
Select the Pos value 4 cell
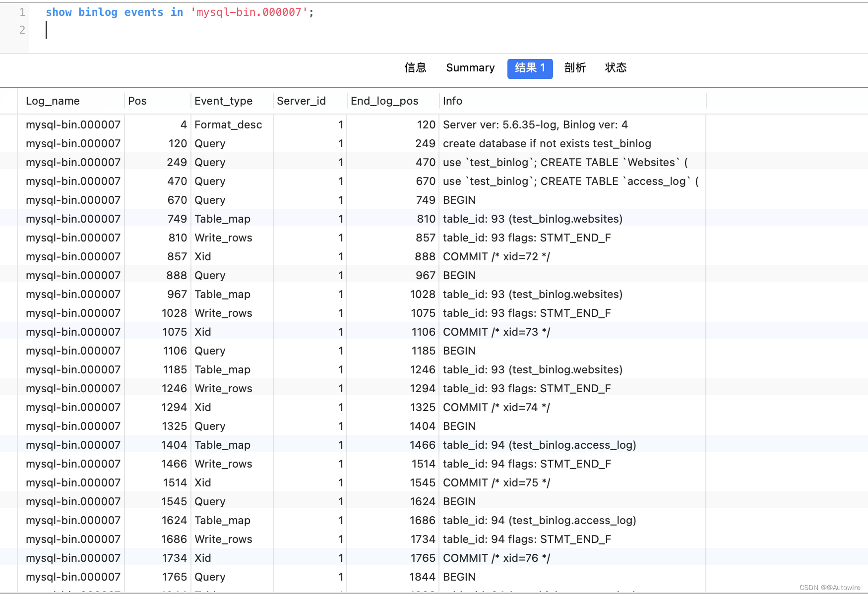(x=157, y=125)
